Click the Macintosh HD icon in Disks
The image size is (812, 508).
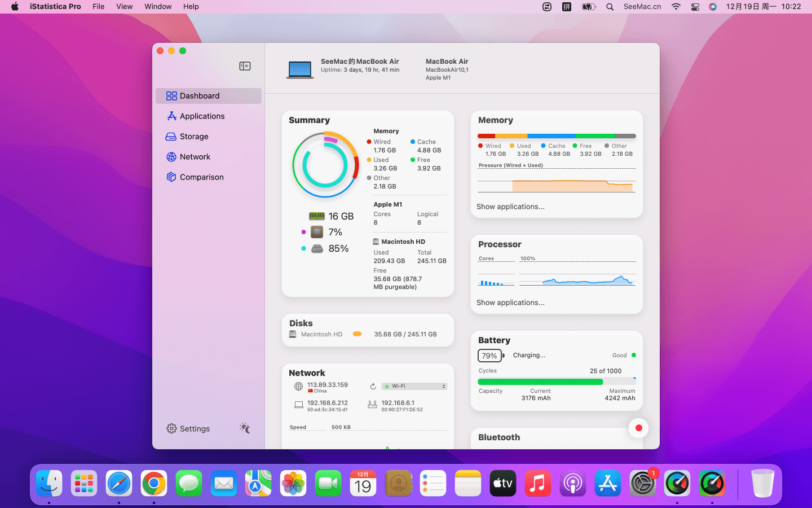293,334
